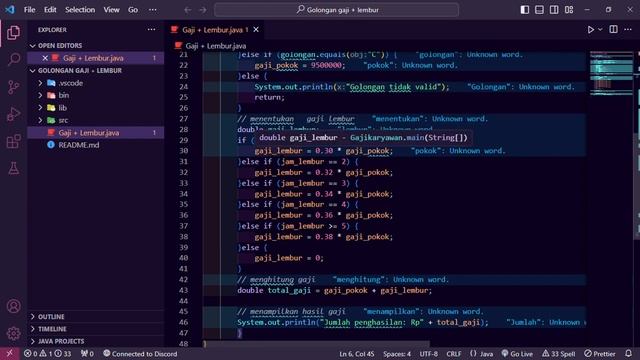640x360 pixels.
Task: Toggle the primary side bar
Action: [x=524, y=10]
